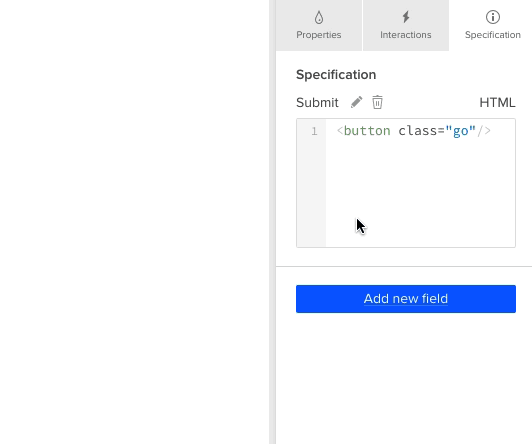Click the class attribute in the code

coord(418,131)
